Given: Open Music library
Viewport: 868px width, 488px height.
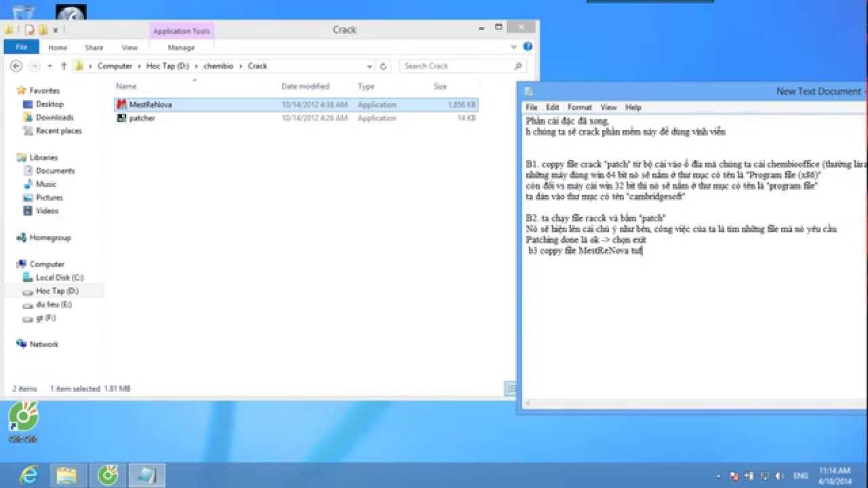Looking at the screenshot, I should tap(46, 184).
